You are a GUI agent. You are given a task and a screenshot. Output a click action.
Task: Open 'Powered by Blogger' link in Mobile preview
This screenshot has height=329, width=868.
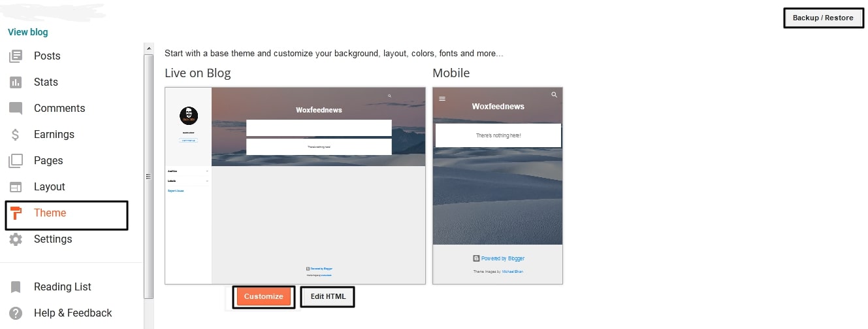(503, 258)
